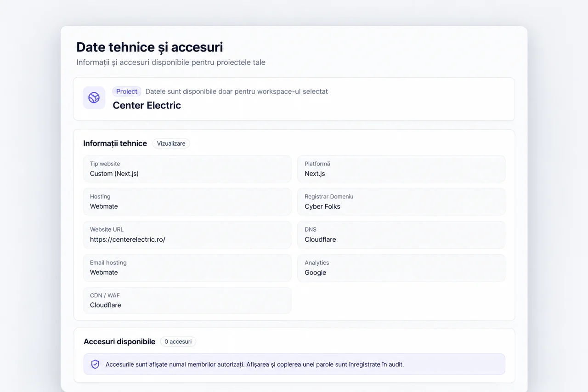Click the Website URL field label
Viewport: 588px width, 392px height.
pos(107,229)
